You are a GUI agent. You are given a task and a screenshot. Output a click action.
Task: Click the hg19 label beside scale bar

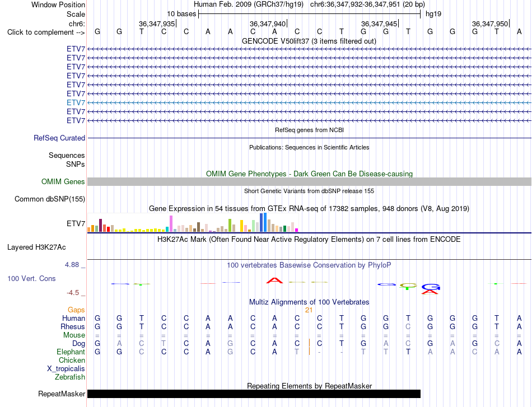(x=433, y=14)
